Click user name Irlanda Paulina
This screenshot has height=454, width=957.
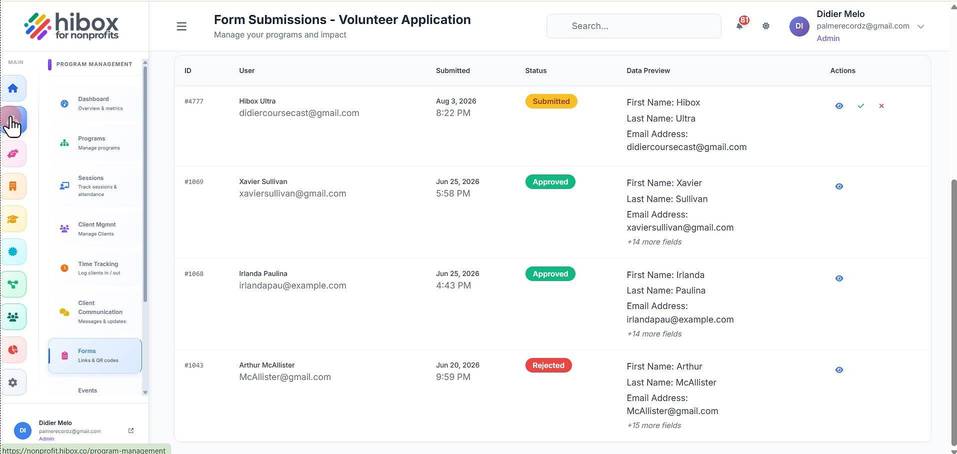pos(263,274)
